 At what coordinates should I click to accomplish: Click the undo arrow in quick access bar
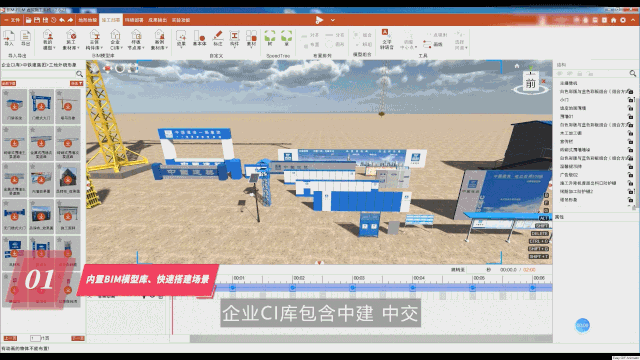pyautogui.click(x=62, y=20)
